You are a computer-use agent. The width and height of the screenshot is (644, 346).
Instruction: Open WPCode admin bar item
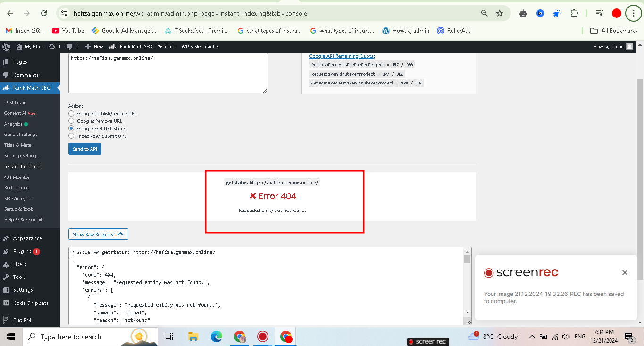click(167, 47)
